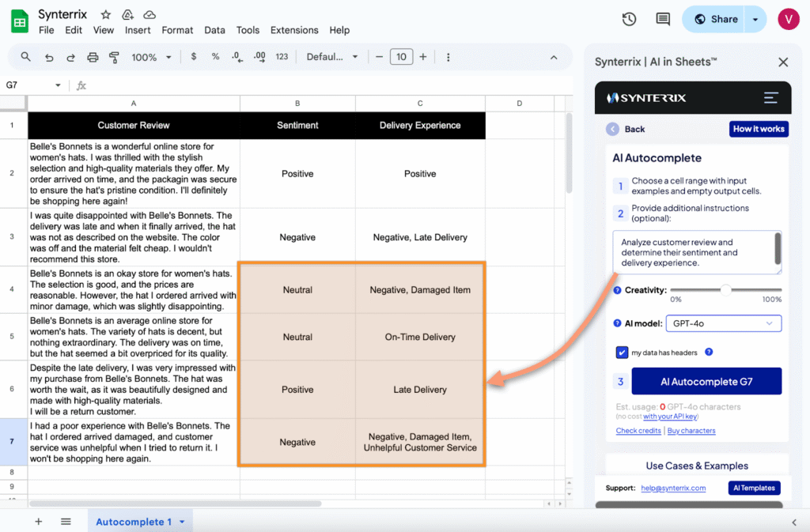
Task: Decrease font size with minus button
Action: 379,57
